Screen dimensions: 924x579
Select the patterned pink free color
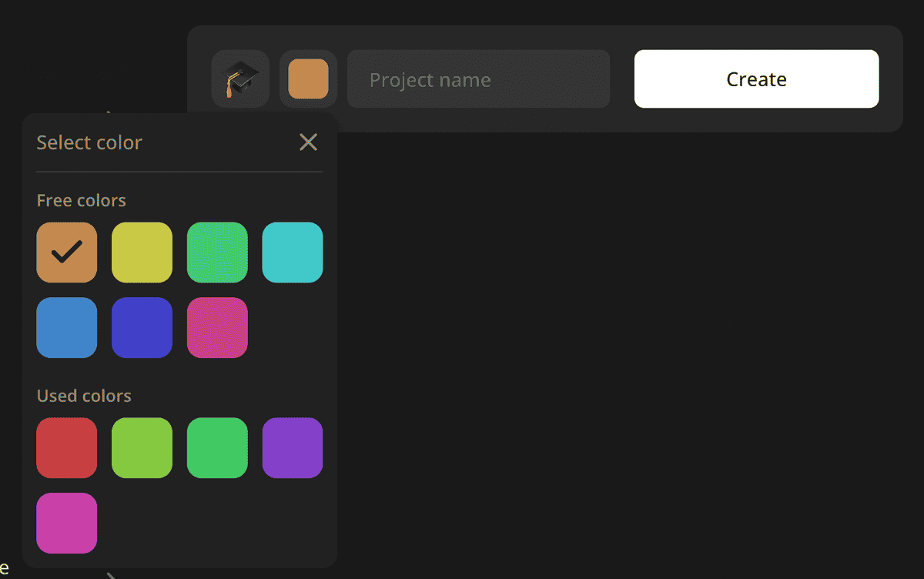pos(217,327)
